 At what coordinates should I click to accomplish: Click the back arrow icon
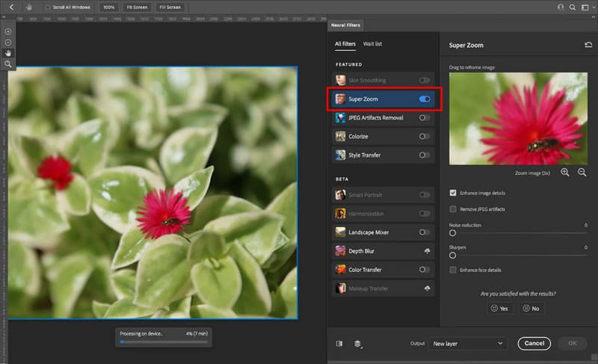(11, 7)
